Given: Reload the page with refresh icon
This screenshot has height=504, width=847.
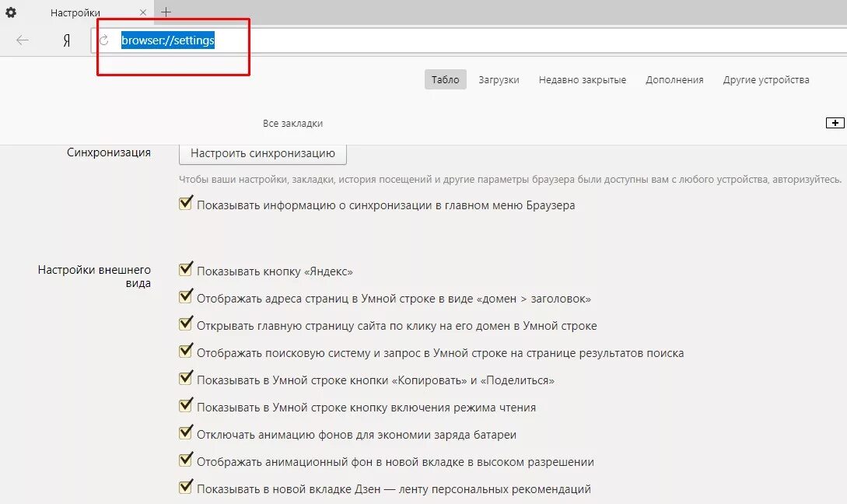Looking at the screenshot, I should pos(104,40).
